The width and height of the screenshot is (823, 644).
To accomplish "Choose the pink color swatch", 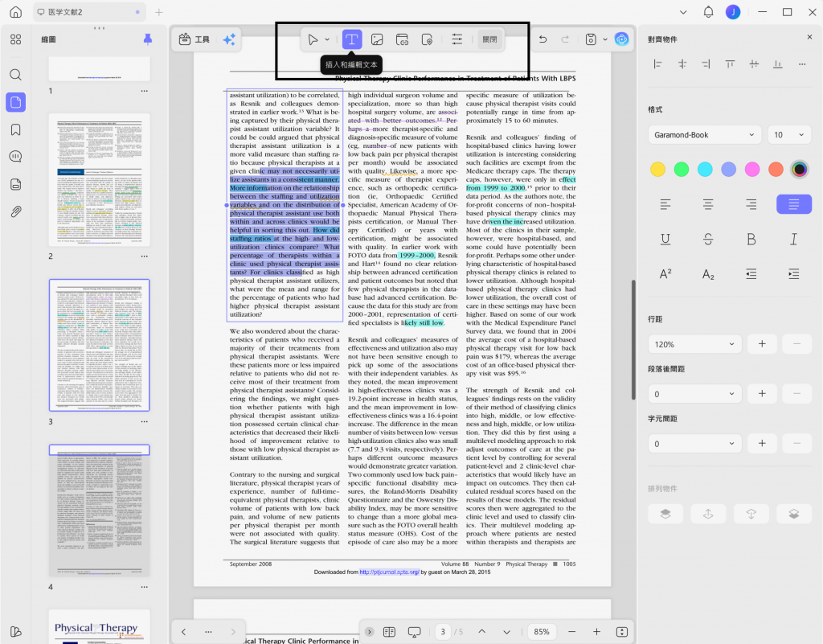I will point(752,170).
